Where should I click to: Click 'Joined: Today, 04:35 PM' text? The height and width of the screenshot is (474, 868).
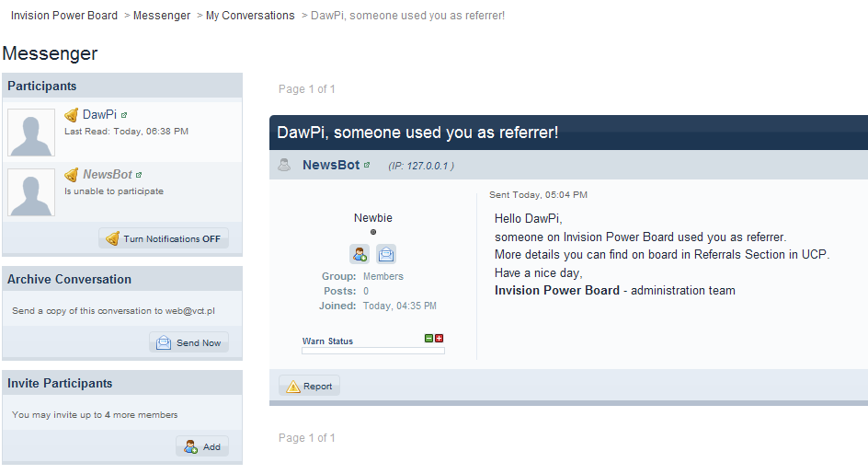378,306
